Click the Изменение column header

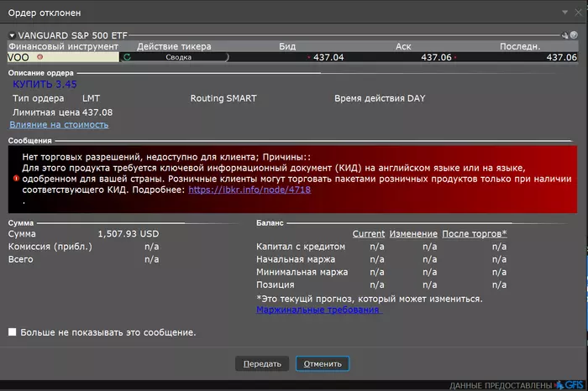pyautogui.click(x=413, y=234)
